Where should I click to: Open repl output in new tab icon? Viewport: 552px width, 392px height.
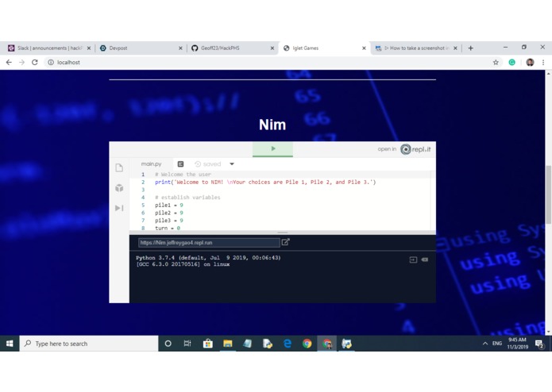(x=285, y=242)
